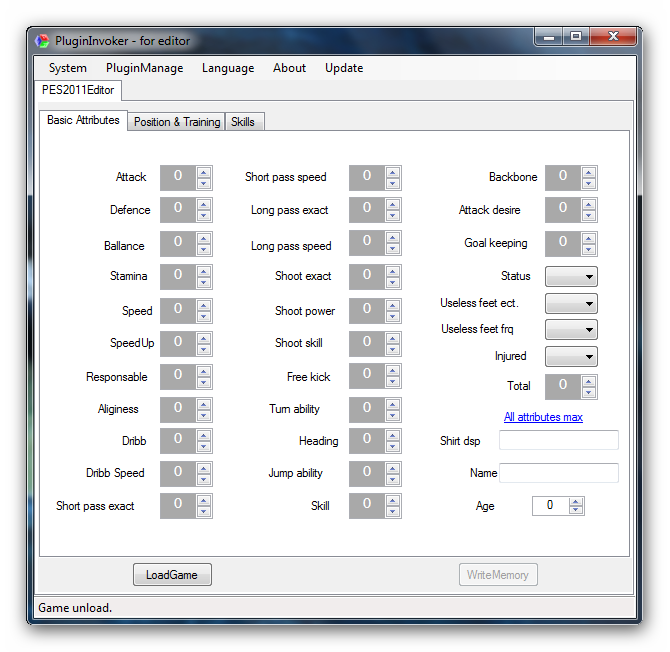Increase the Speed value with up arrow
Image resolution: width=670 pixels, height=652 pixels.
click(x=204, y=306)
